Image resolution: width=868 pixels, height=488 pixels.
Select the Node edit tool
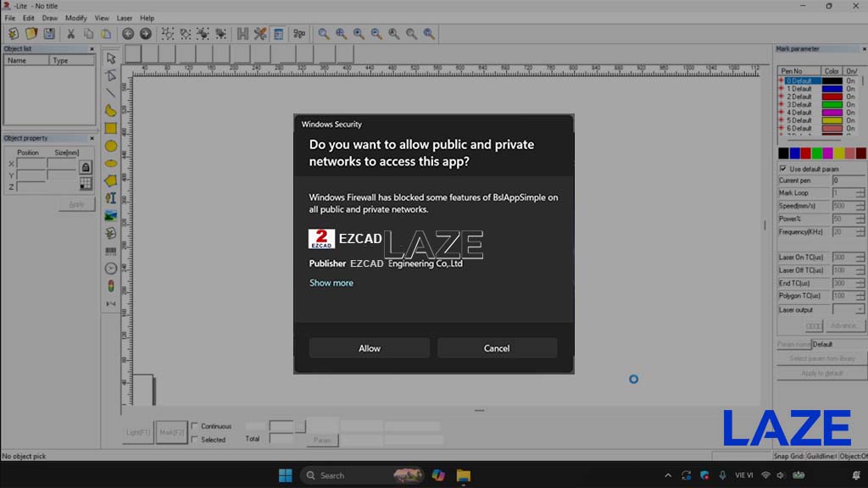coord(111,75)
